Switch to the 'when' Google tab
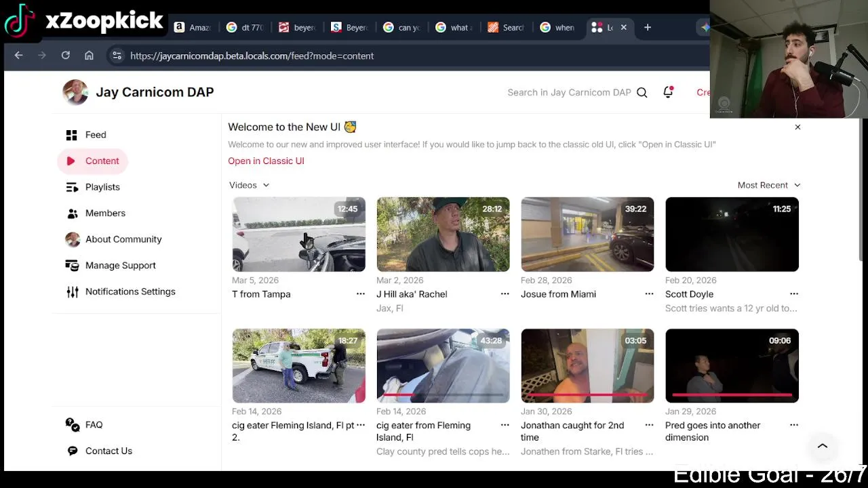The width and height of the screenshot is (868, 488). tap(558, 28)
